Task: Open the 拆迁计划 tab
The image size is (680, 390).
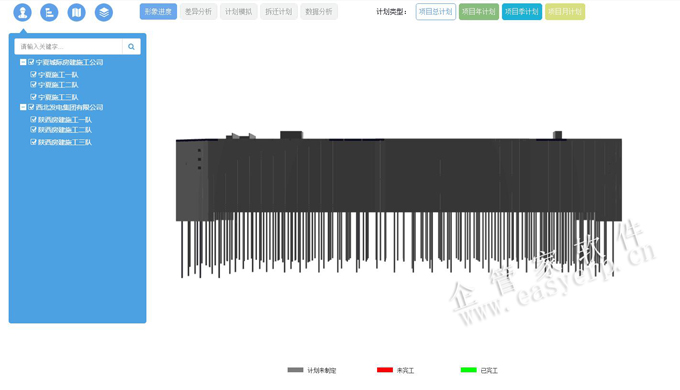Action: tap(279, 12)
